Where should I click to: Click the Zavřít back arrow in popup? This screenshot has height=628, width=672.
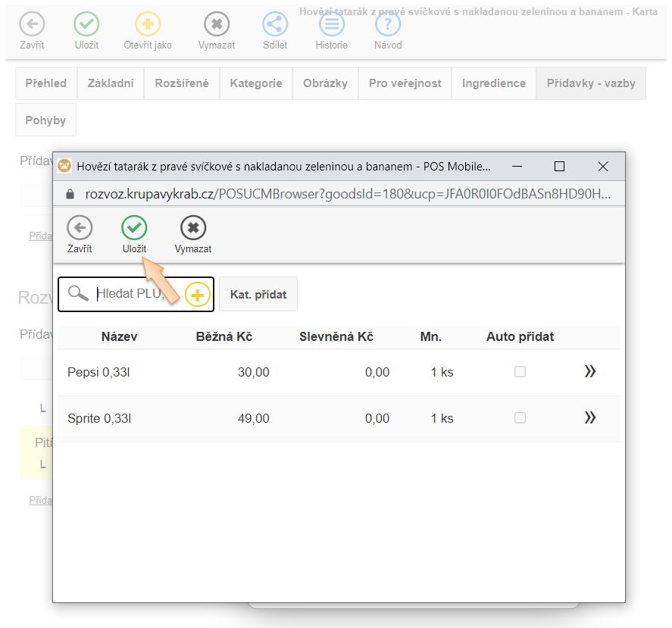(x=80, y=228)
